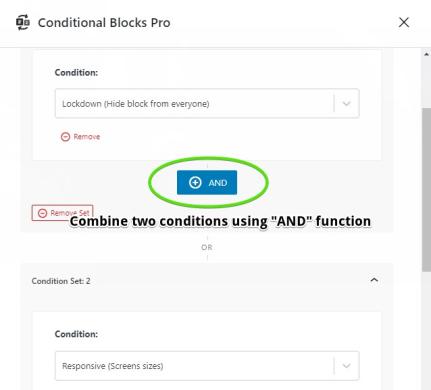Screen dimensions: 431x390
Task: Open the Responsive (Screens sizes) dropdown
Action: 207,366
